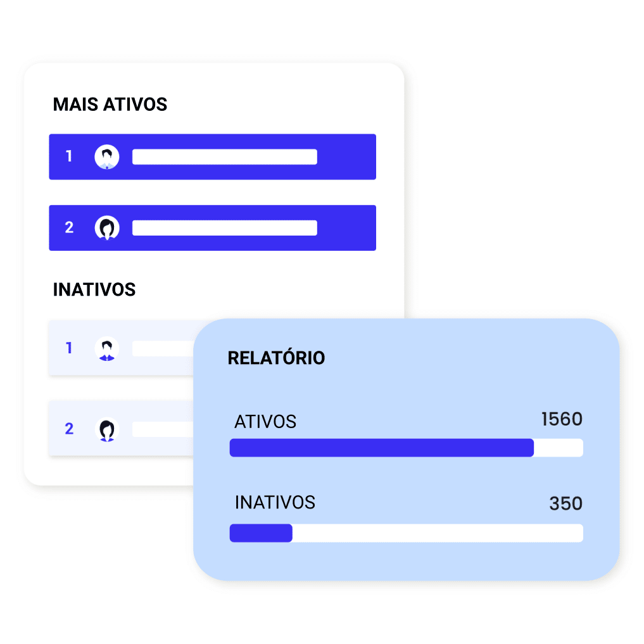Screen dimensions: 644x644
Task: Click the male avatar in inactive row 1
Action: coord(107,349)
